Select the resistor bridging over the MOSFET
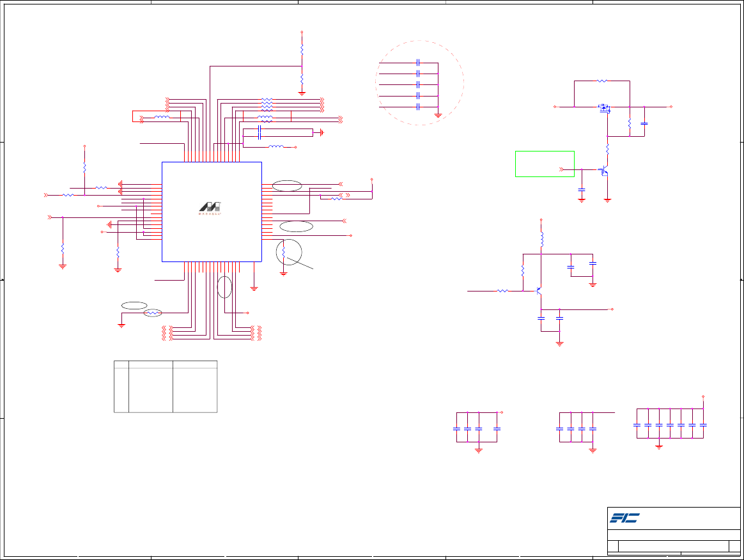The image size is (744, 560). (x=601, y=81)
